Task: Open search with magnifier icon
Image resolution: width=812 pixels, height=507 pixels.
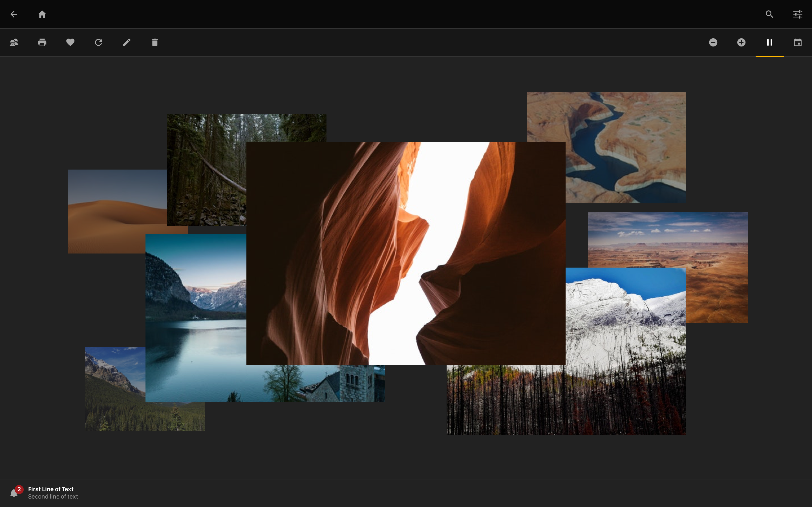Action: [x=769, y=14]
